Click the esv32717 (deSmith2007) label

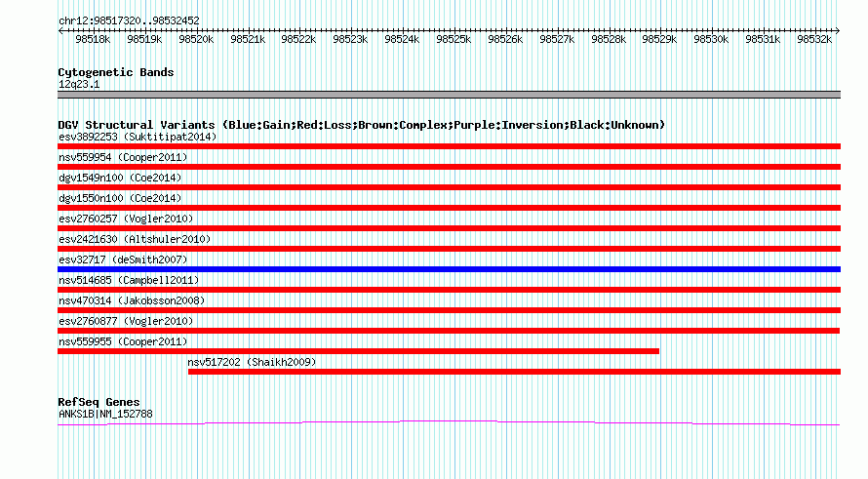tap(123, 259)
